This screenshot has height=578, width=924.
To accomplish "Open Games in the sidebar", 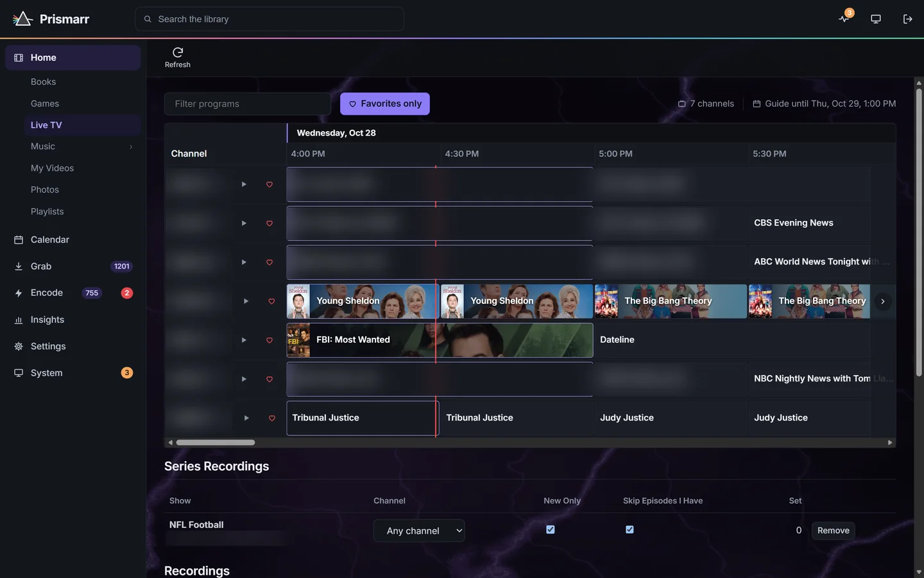I will point(45,103).
